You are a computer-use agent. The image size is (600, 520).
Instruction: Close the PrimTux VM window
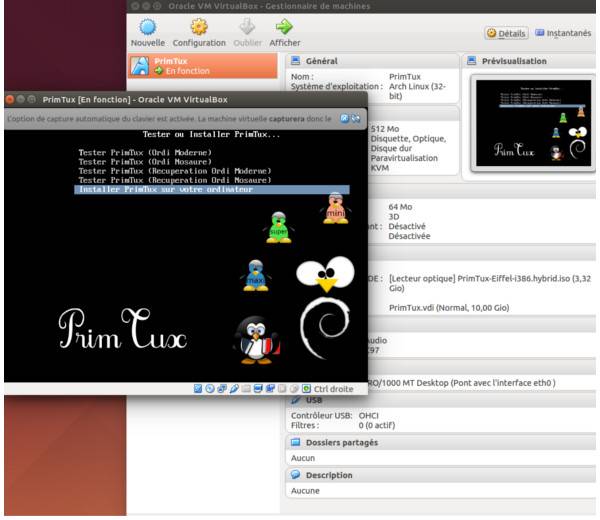10,99
